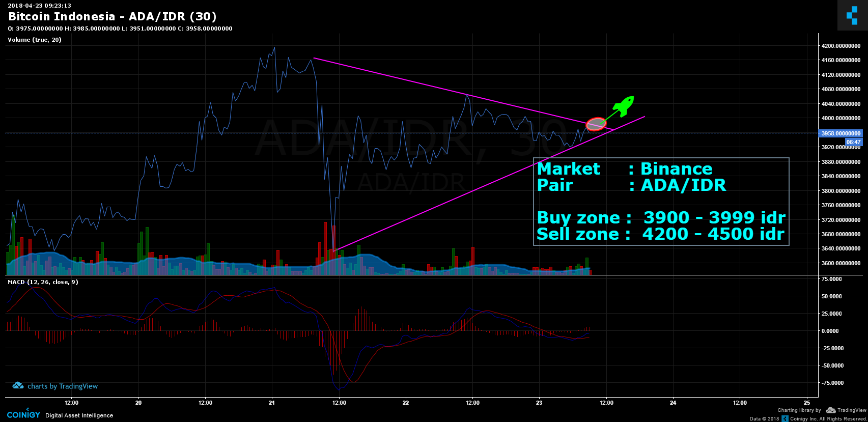Click 'Market : Binance' annotation text
This screenshot has height=422, width=868.
625,169
